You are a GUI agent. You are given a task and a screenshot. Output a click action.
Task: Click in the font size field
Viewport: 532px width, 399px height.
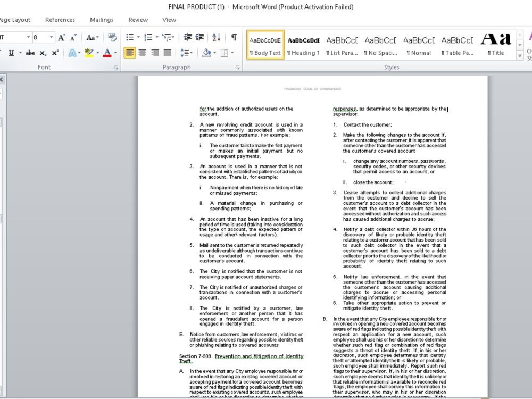[x=40, y=37]
